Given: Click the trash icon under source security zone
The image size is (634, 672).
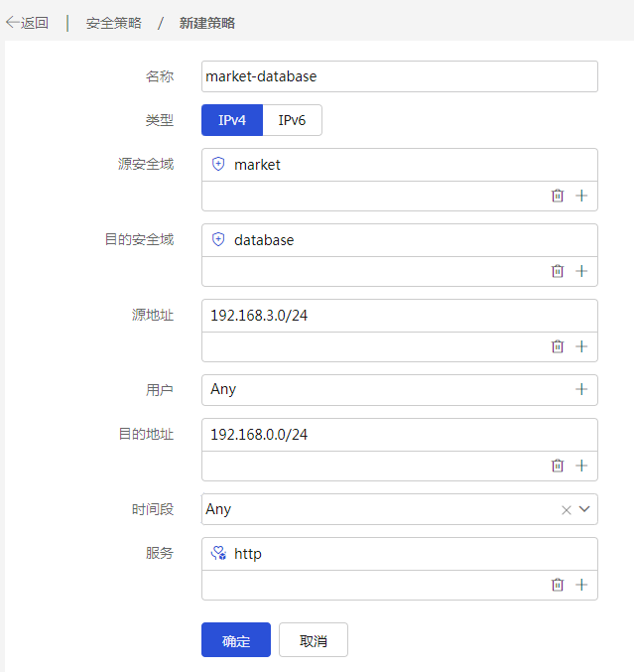Looking at the screenshot, I should [x=558, y=196].
